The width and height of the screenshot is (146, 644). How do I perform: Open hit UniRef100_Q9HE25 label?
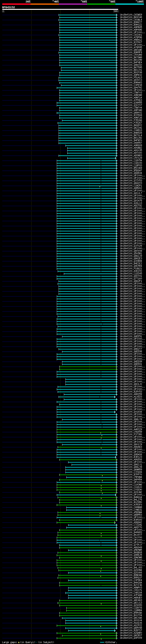click(131, 555)
